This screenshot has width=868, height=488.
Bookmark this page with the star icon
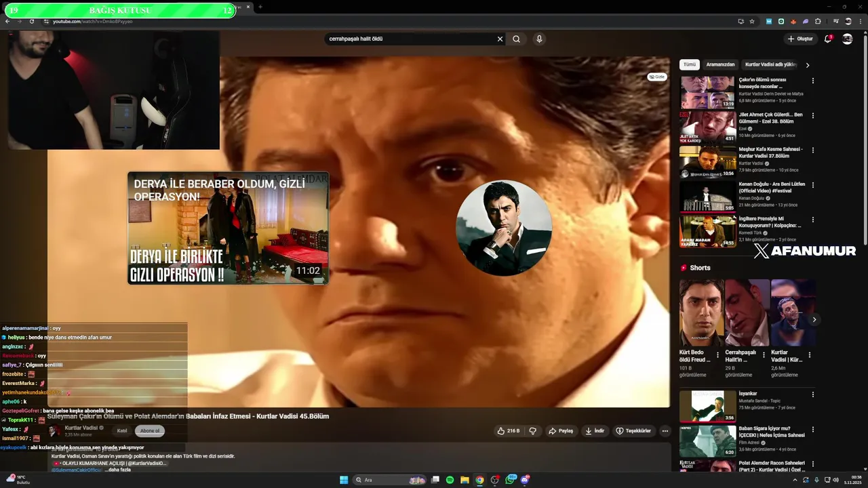tap(752, 21)
